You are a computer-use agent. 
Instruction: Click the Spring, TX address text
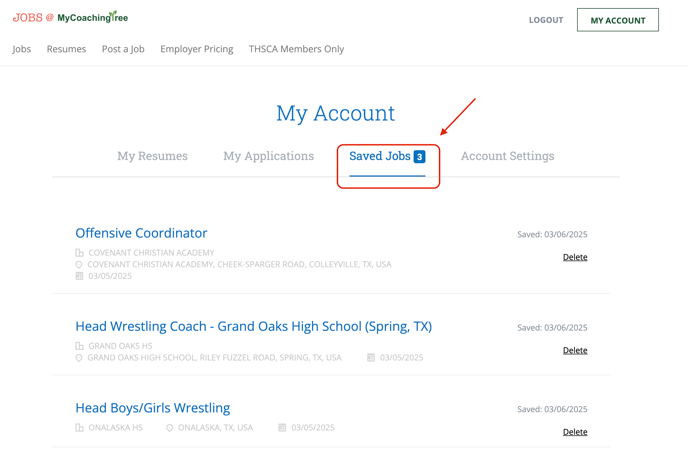pyautogui.click(x=214, y=358)
